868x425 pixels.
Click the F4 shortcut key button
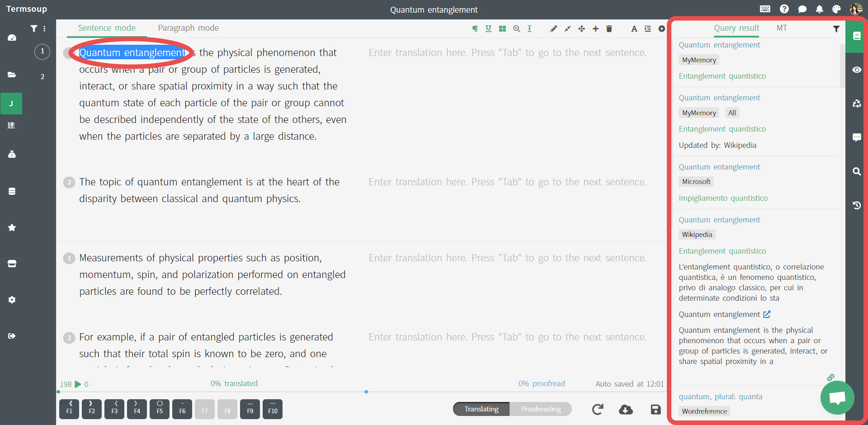pos(137,409)
